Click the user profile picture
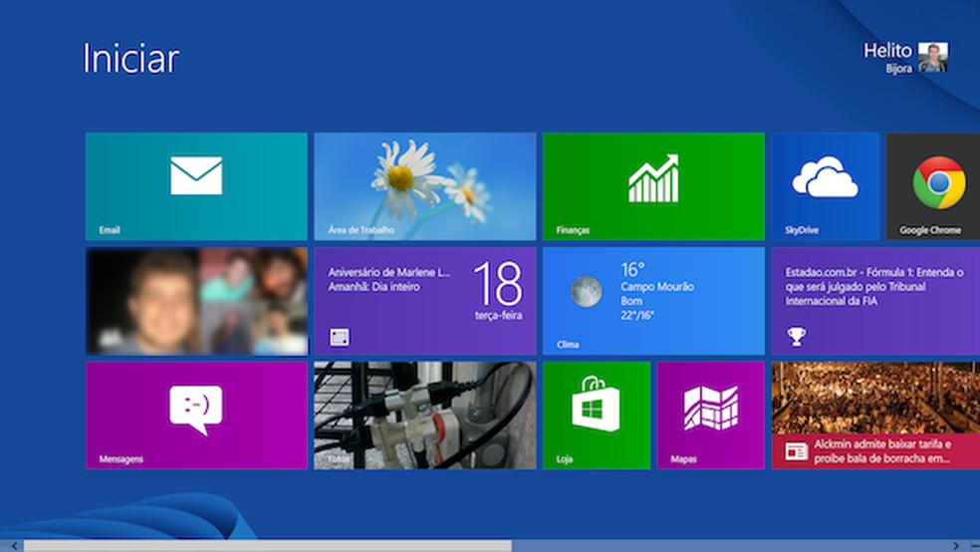The image size is (980, 552). [x=933, y=58]
